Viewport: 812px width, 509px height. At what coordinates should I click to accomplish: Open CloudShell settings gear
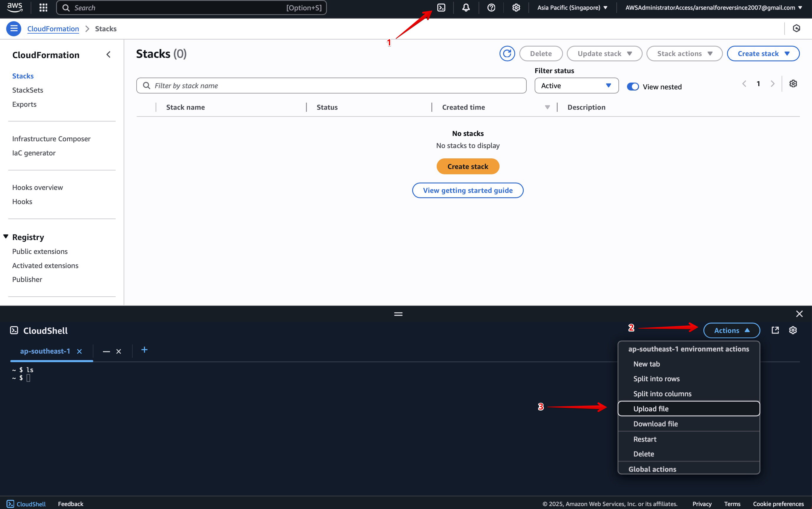[x=793, y=330]
